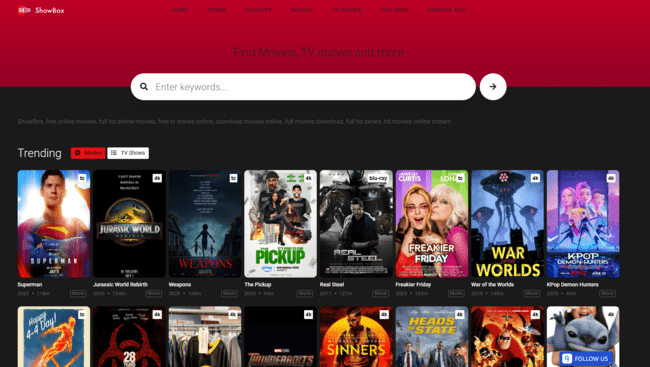
Task: Open the Home menu item
Action: [x=179, y=10]
